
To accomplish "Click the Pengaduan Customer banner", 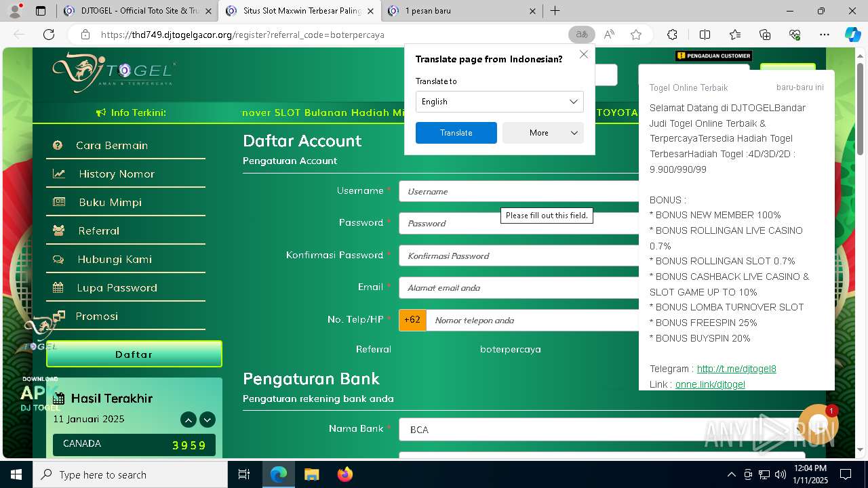I will tap(713, 56).
